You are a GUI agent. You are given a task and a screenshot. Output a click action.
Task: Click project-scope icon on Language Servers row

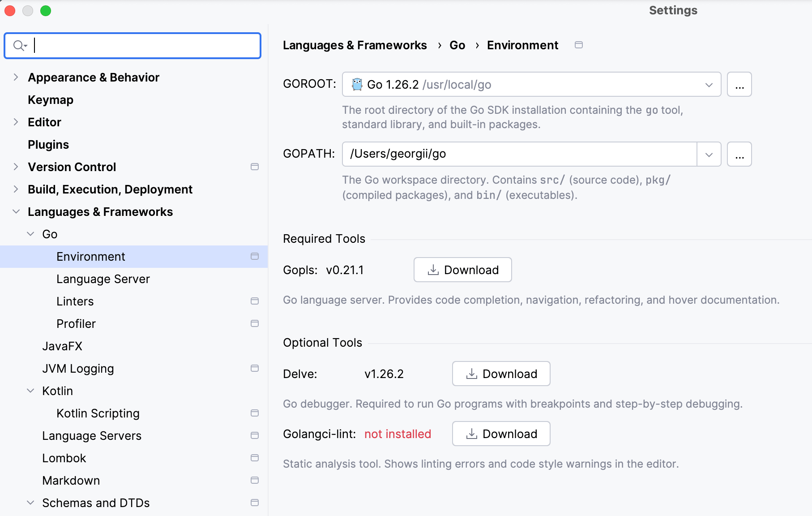click(x=255, y=435)
